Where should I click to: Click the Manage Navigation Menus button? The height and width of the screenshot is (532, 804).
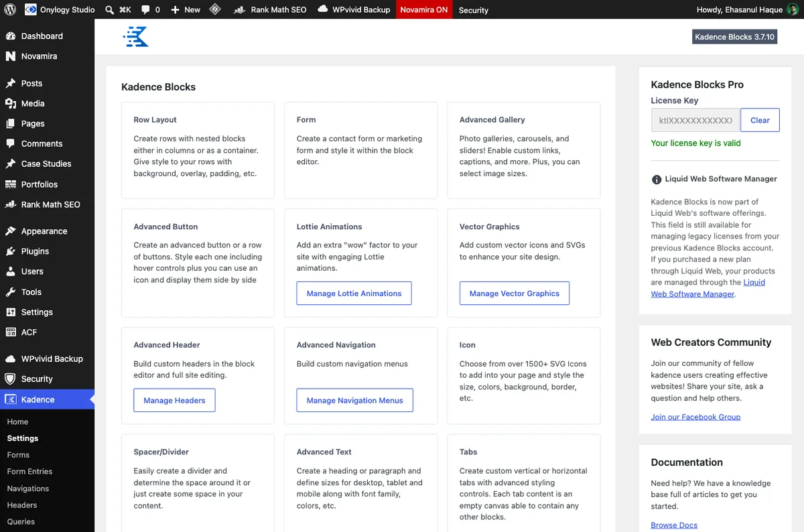tap(355, 400)
